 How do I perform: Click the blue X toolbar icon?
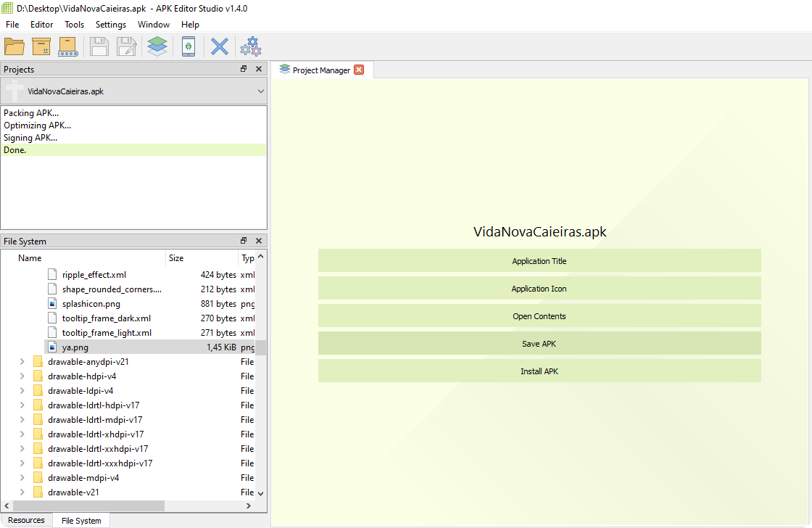(x=219, y=46)
